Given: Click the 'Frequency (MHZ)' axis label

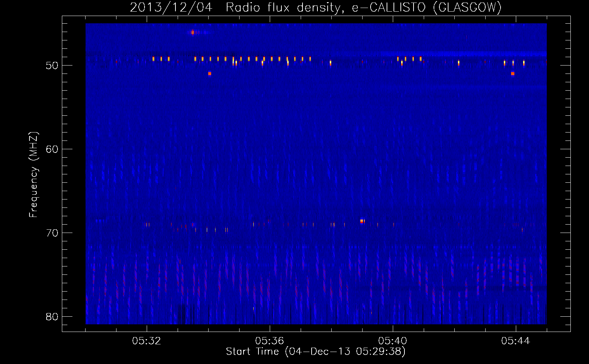Looking at the screenshot, I should [x=33, y=175].
